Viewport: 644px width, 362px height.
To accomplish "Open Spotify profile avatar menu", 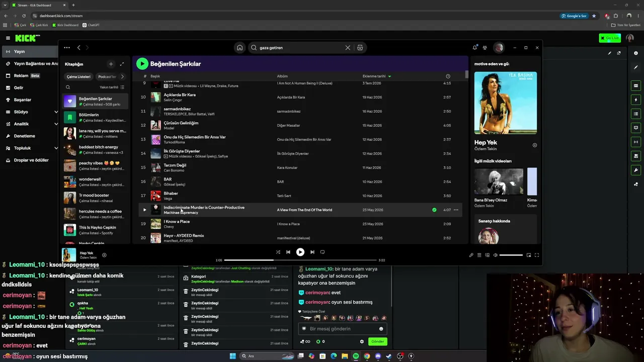I will click(499, 48).
